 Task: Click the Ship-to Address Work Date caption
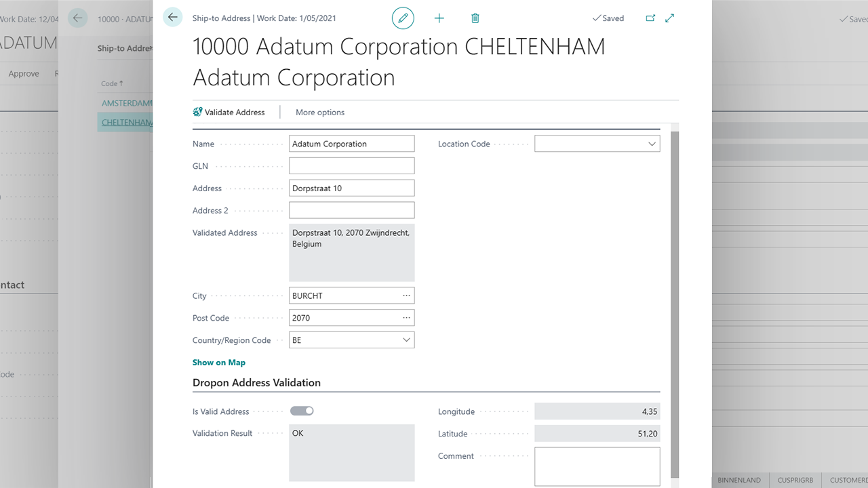[264, 18]
